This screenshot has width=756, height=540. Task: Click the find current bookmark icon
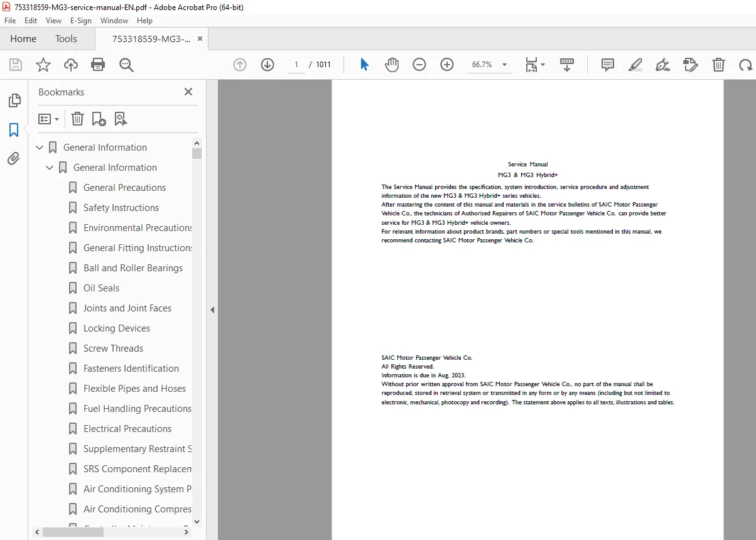(x=121, y=119)
